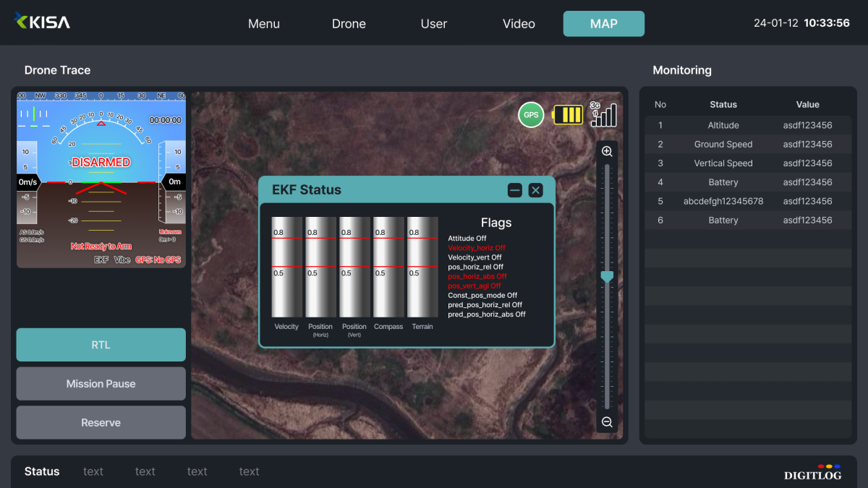The image size is (868, 488).
Task: Click the yellow battery level icon
Action: [568, 115]
